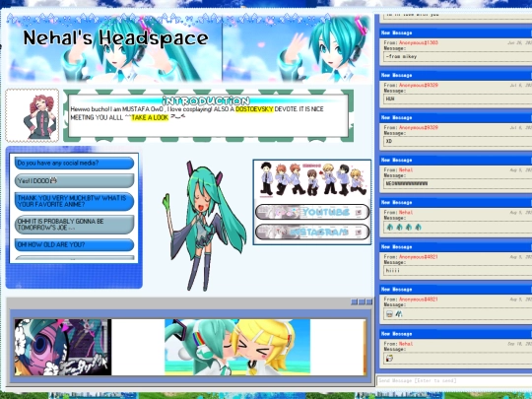
Task: Click the Jun 26 date on Anonymous#1303's message
Action: point(520,42)
